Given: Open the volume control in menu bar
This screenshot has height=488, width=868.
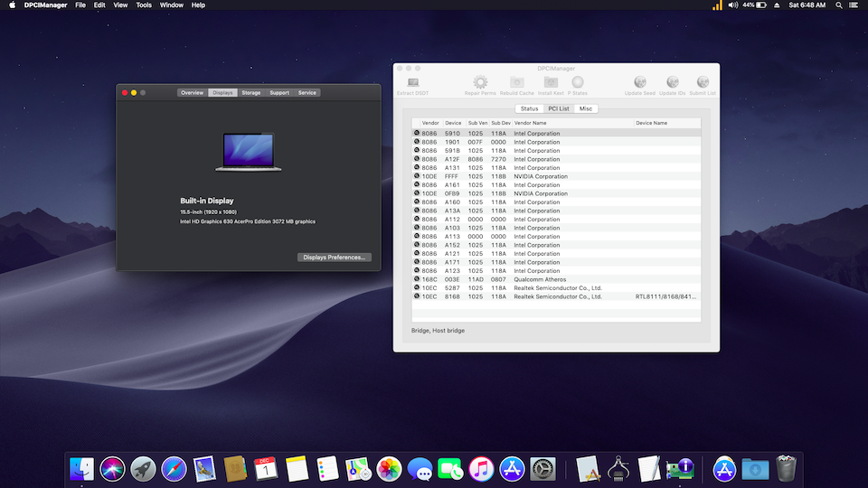Looking at the screenshot, I should [733, 5].
